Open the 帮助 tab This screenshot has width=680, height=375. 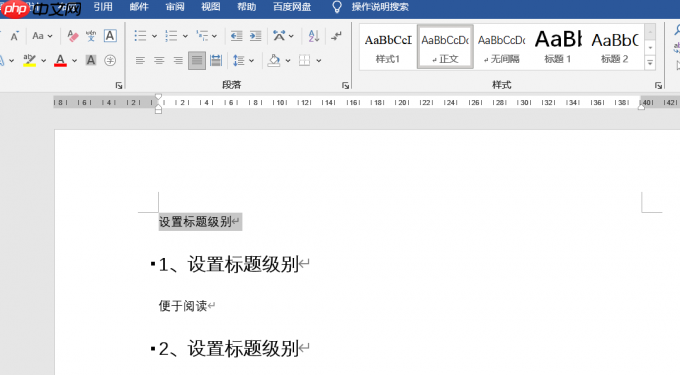(x=246, y=7)
